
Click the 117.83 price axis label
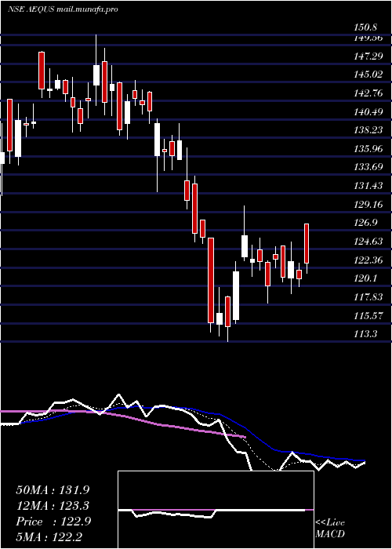tap(368, 297)
